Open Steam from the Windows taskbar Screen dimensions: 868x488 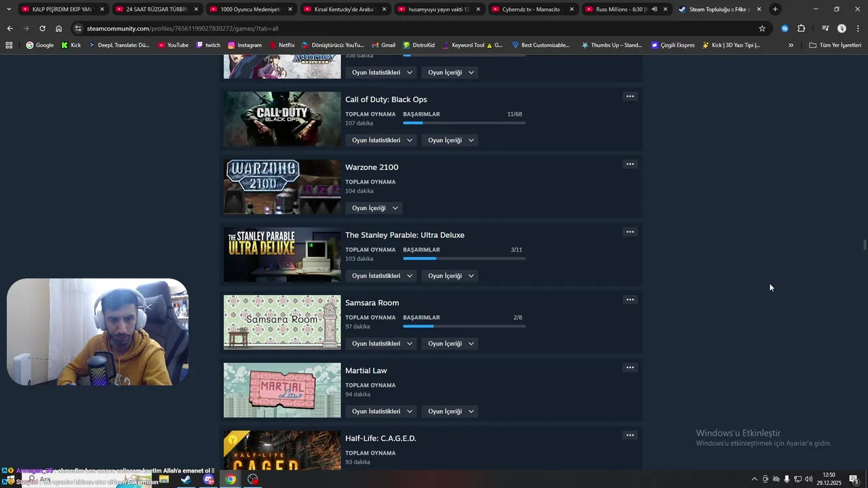(185, 479)
